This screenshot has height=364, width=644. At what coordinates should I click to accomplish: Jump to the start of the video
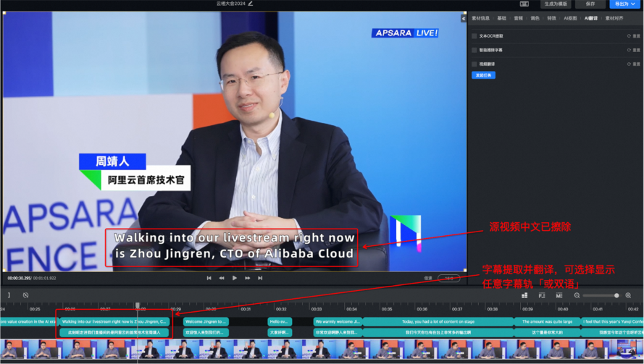coord(209,278)
